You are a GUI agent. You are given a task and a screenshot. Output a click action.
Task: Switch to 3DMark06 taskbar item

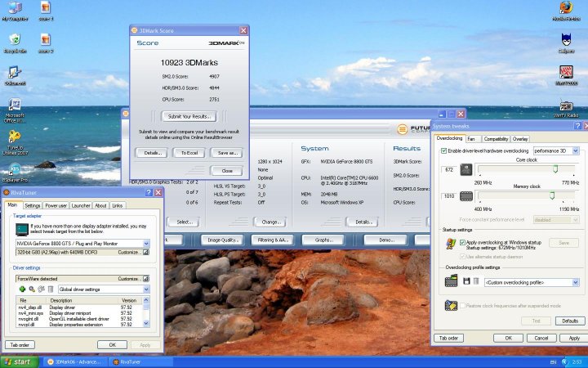[74, 362]
